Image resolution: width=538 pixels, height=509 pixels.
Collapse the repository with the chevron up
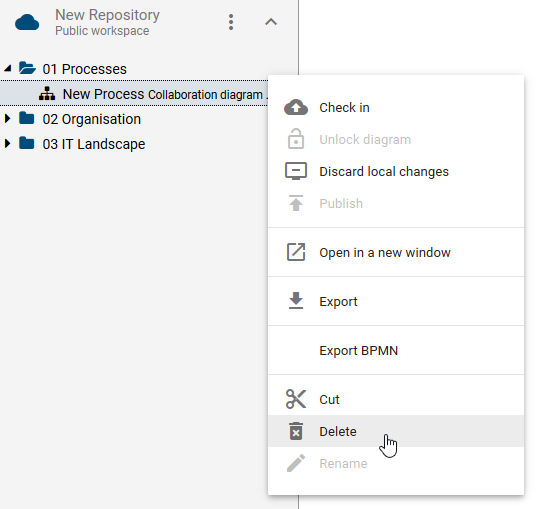click(271, 22)
